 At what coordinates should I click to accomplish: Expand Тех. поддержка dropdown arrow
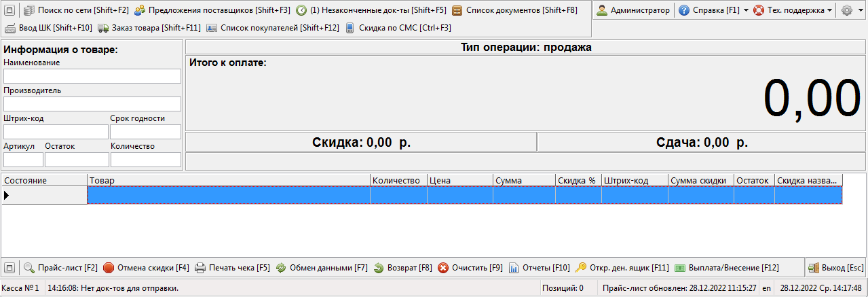[x=829, y=11]
